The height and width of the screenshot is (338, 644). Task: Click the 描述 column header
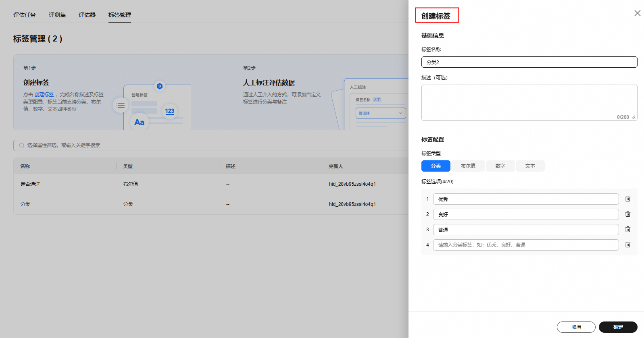[x=231, y=166]
